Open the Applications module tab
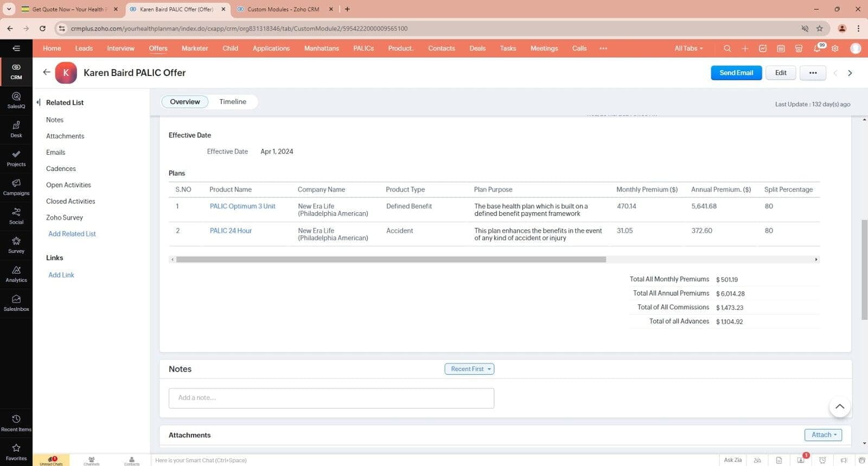The height and width of the screenshot is (466, 868). (271, 48)
